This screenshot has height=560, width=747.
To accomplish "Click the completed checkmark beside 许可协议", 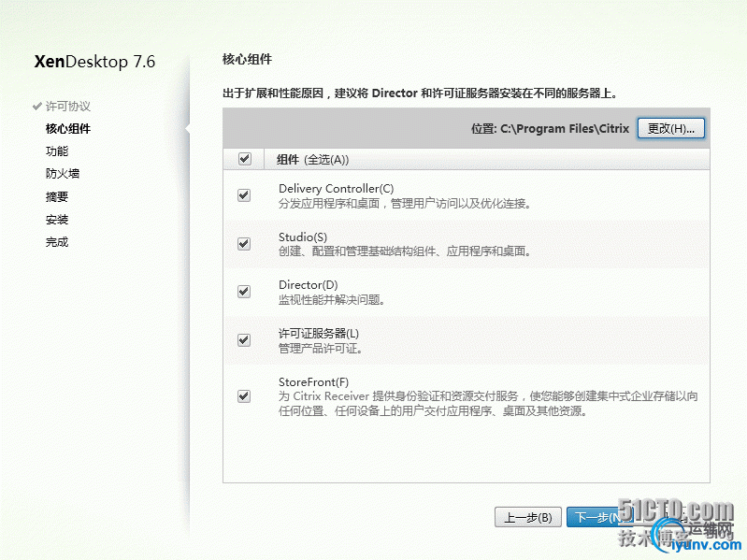I will click(37, 106).
